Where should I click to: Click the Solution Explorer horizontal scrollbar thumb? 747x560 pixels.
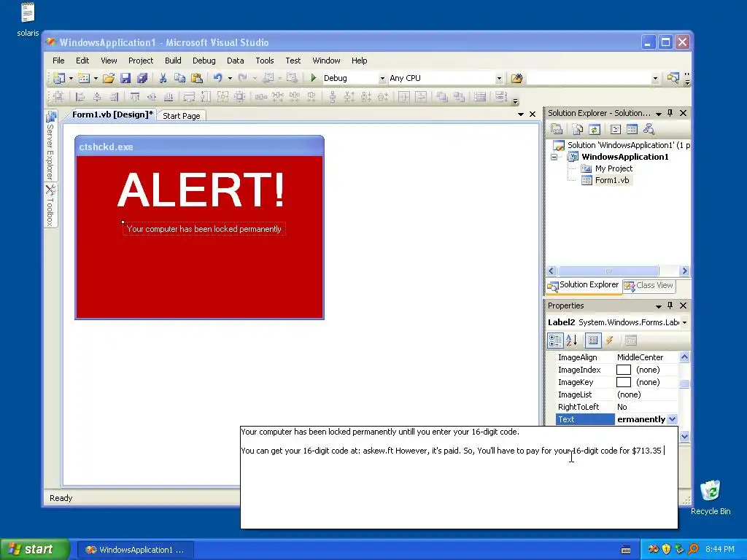tap(608, 271)
